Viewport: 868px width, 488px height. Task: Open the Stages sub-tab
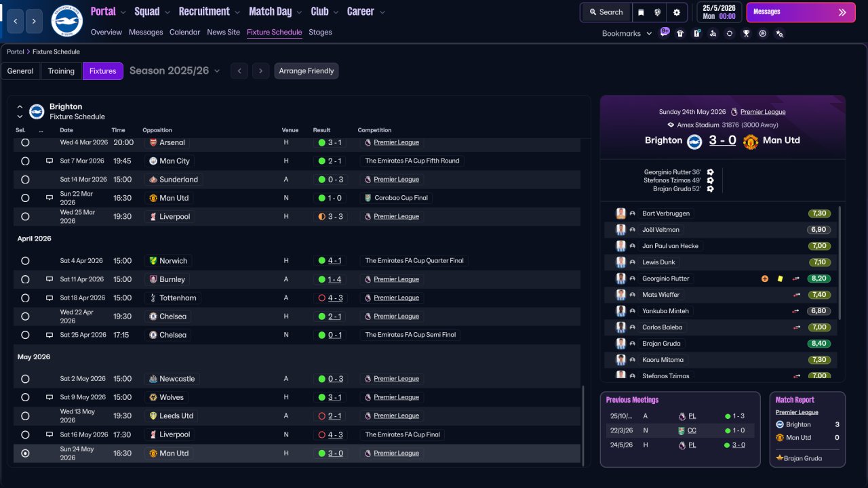click(320, 32)
